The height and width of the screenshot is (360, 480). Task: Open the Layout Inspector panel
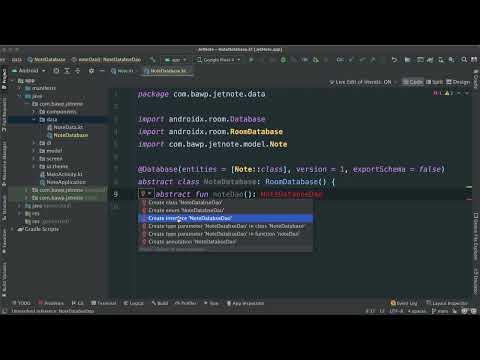tap(447, 303)
